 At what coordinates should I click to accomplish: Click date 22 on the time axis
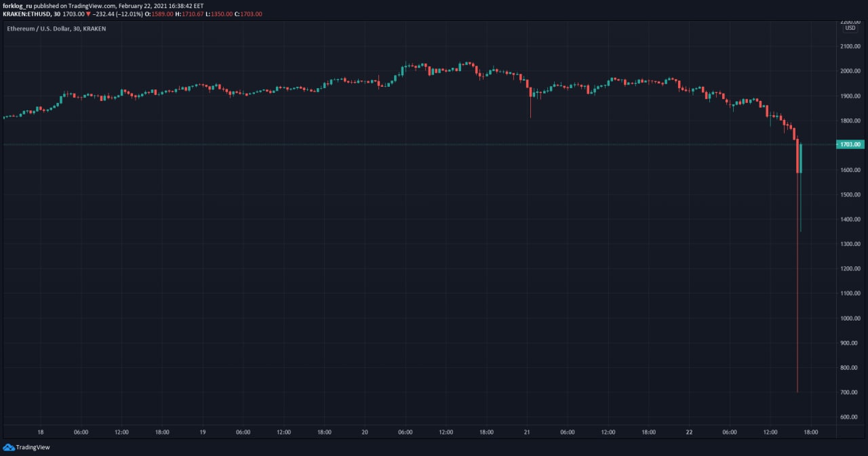[689, 432]
